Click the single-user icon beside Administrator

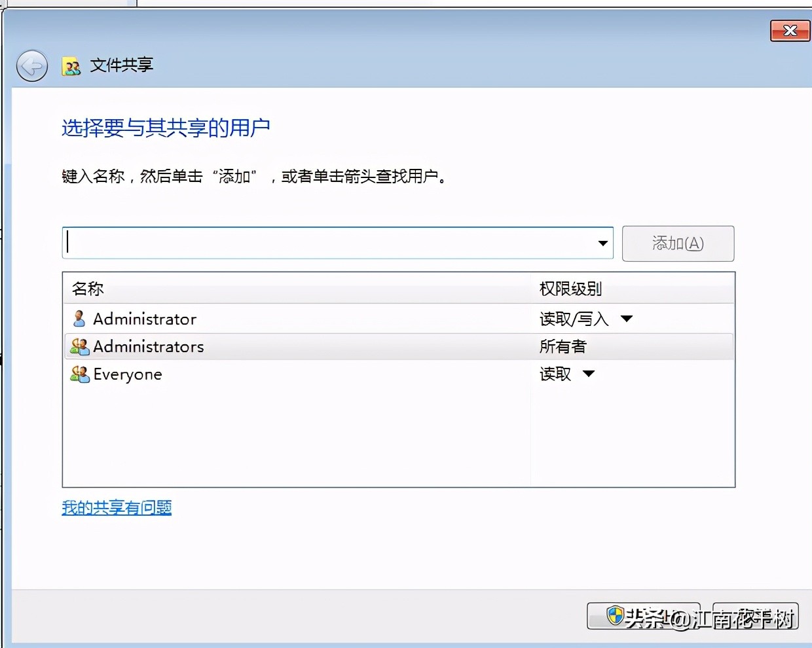point(78,319)
